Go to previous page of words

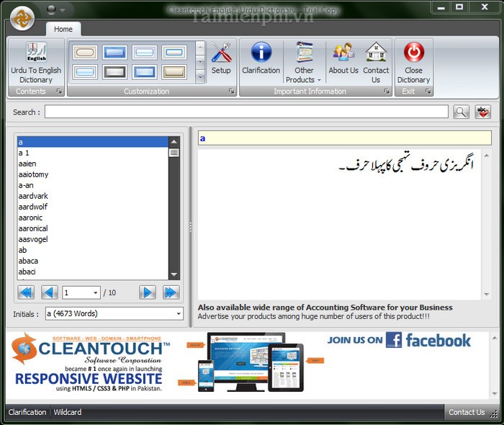pos(50,292)
